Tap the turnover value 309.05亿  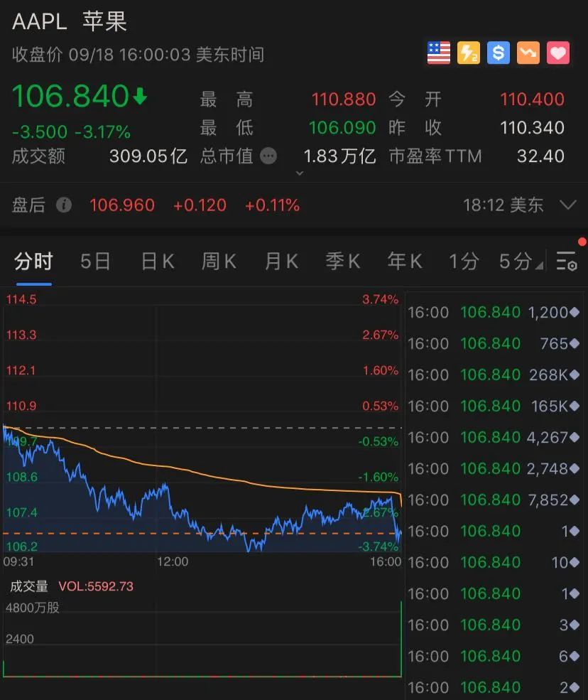148,156
